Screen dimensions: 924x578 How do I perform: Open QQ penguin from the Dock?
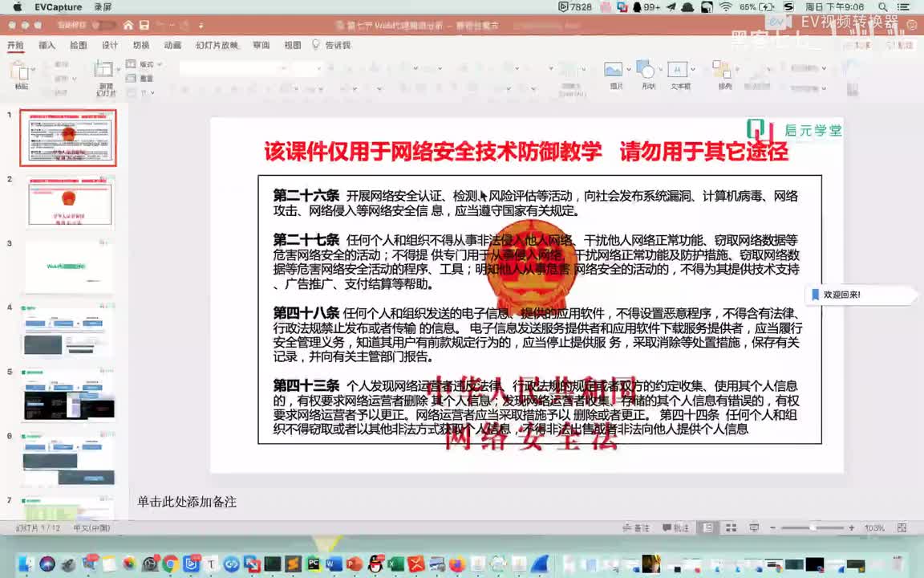coord(375,564)
